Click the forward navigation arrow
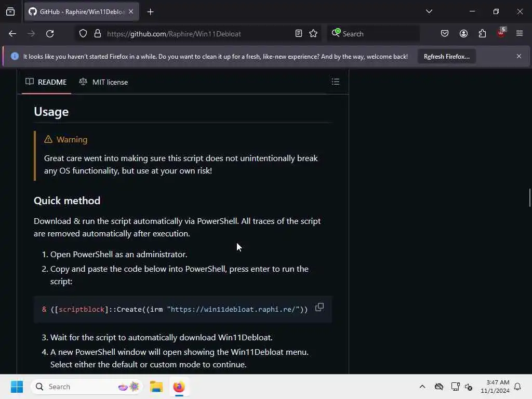 [x=31, y=34]
